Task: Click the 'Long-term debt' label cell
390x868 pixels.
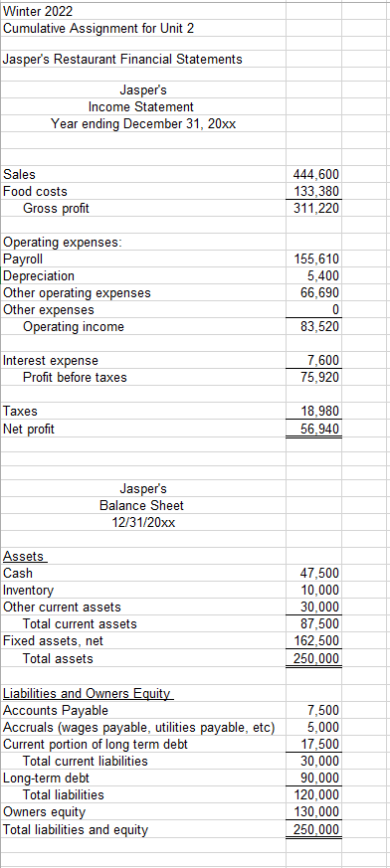Action: (143, 779)
